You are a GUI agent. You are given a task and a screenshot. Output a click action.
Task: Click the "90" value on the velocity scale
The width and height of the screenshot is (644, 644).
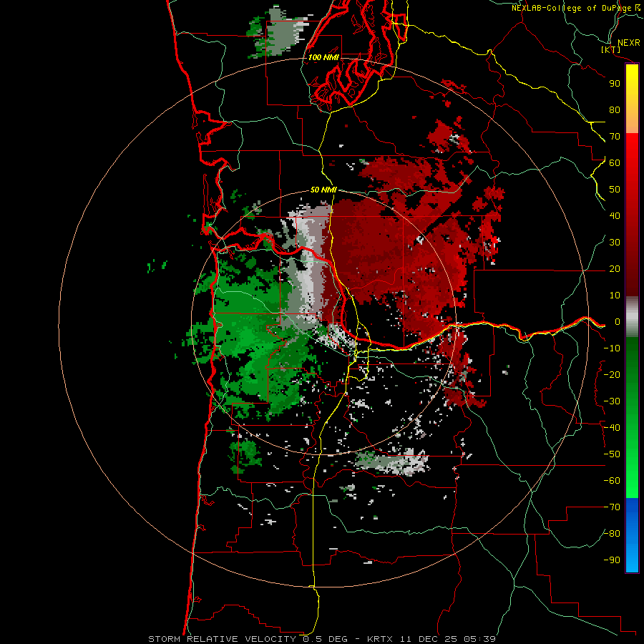point(615,84)
